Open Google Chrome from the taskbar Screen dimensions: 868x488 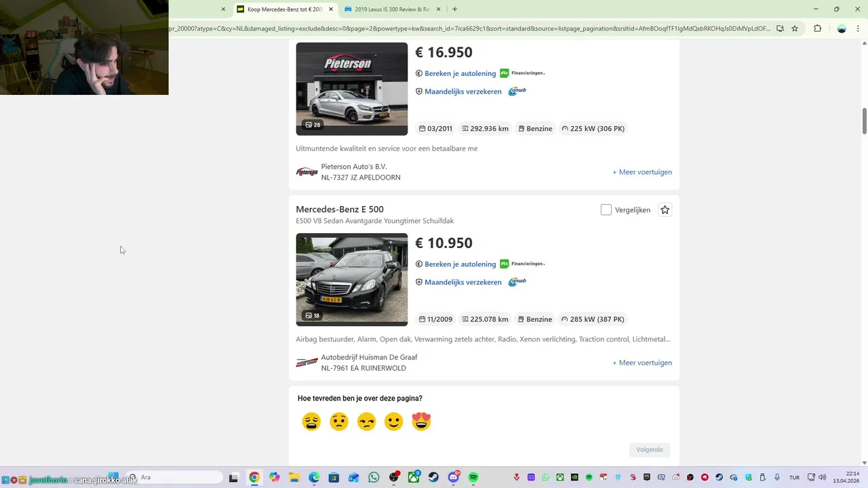[254, 478]
